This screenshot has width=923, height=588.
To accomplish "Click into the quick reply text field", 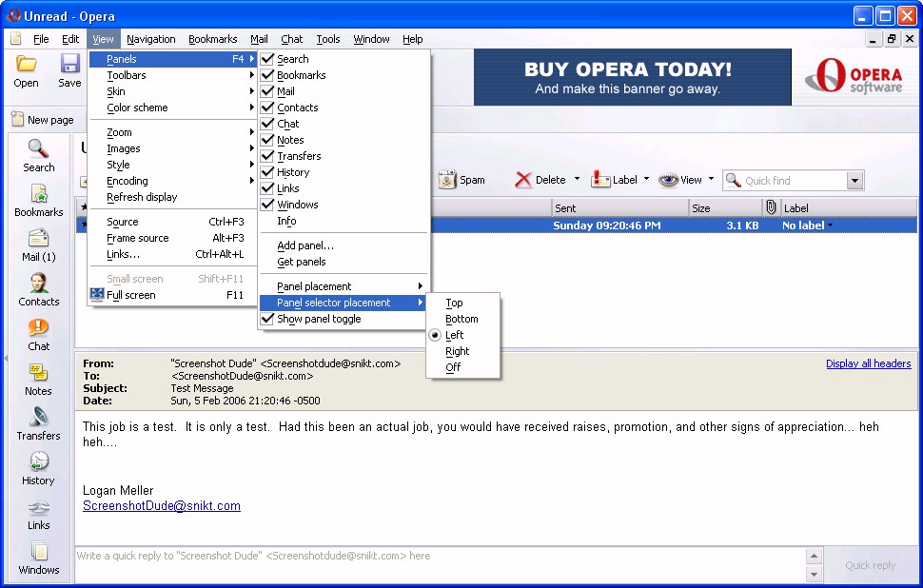I will tap(438, 556).
